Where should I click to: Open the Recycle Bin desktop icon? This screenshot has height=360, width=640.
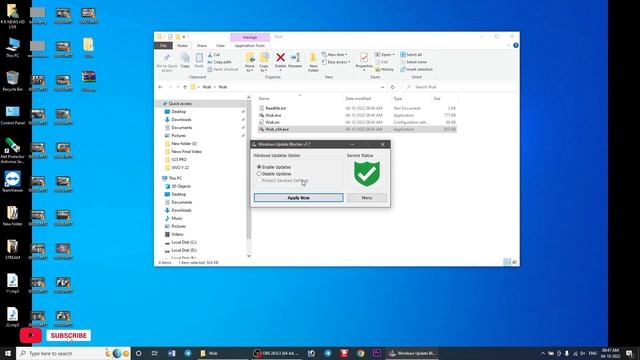12,81
